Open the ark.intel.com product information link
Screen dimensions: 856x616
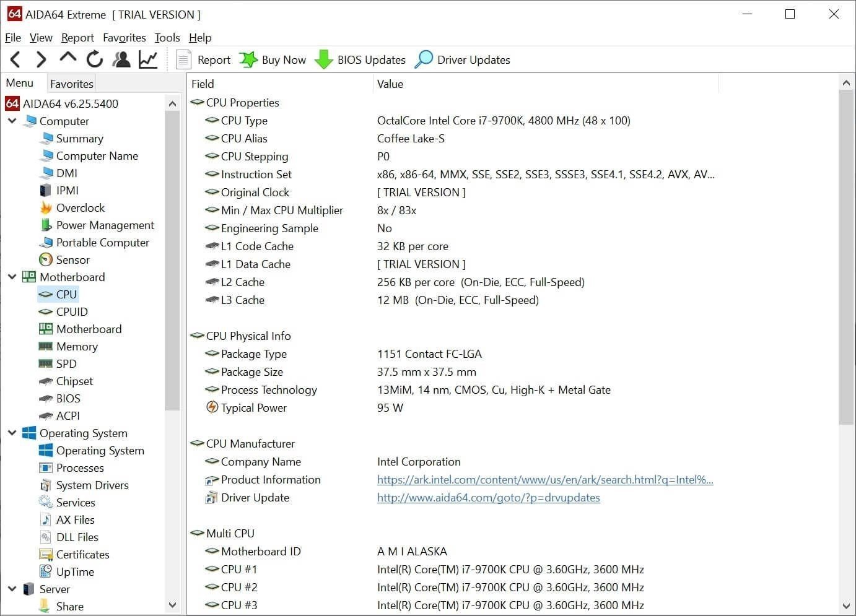544,480
